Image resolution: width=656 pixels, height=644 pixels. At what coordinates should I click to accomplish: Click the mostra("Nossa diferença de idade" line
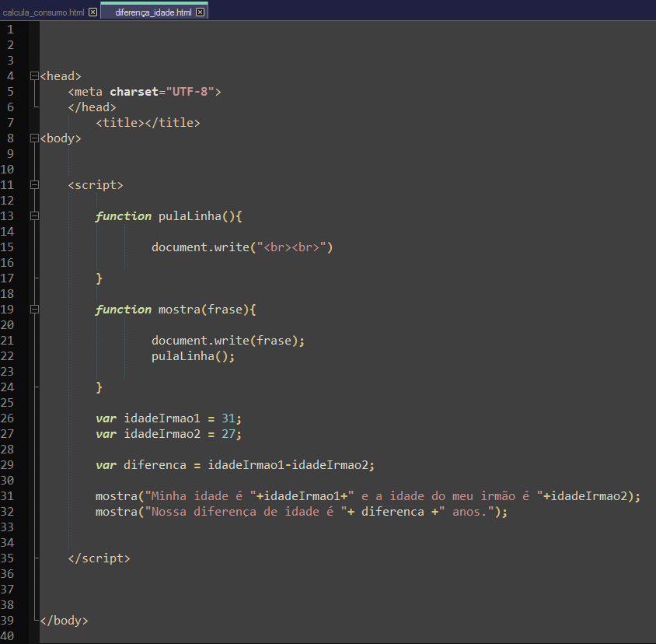point(302,512)
